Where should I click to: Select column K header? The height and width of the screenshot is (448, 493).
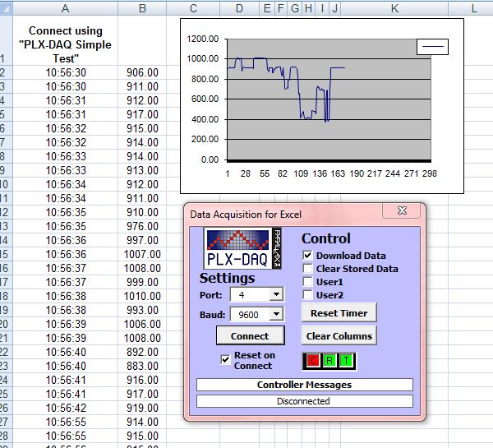tap(394, 7)
